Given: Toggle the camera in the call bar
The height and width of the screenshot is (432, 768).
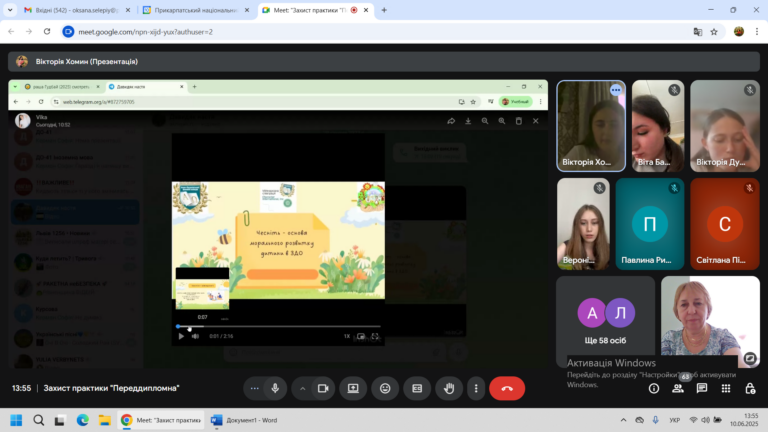Looking at the screenshot, I should (x=323, y=388).
